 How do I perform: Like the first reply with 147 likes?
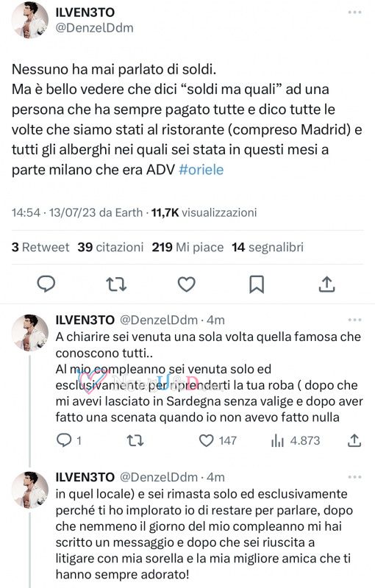218,440
